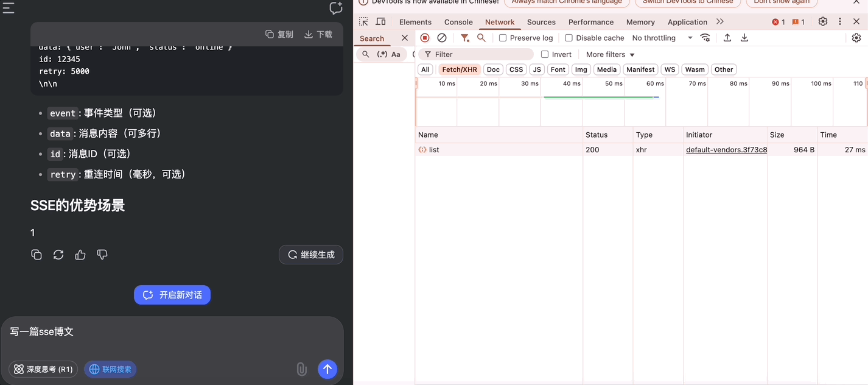Click 开启新对话 new conversation button
The image size is (868, 385).
click(x=172, y=295)
